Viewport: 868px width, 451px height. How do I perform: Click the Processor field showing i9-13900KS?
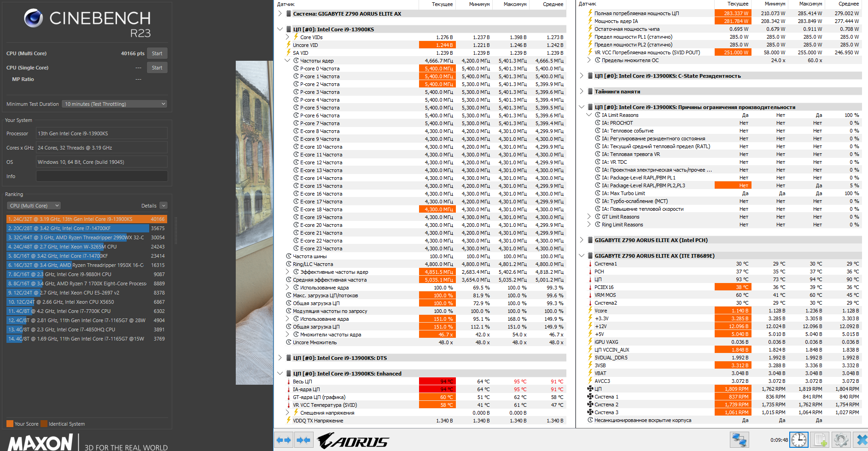tap(102, 133)
